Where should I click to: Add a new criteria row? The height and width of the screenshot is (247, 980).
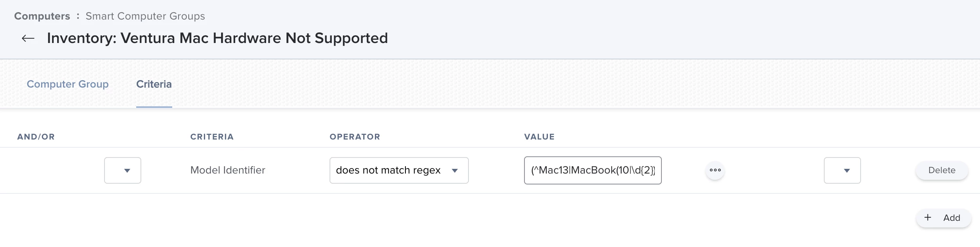point(943,218)
